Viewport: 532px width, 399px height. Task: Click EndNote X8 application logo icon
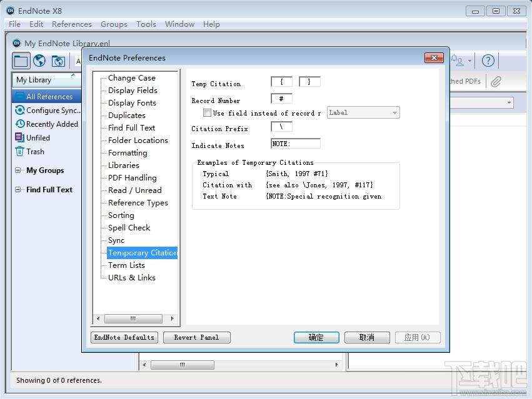click(x=11, y=11)
